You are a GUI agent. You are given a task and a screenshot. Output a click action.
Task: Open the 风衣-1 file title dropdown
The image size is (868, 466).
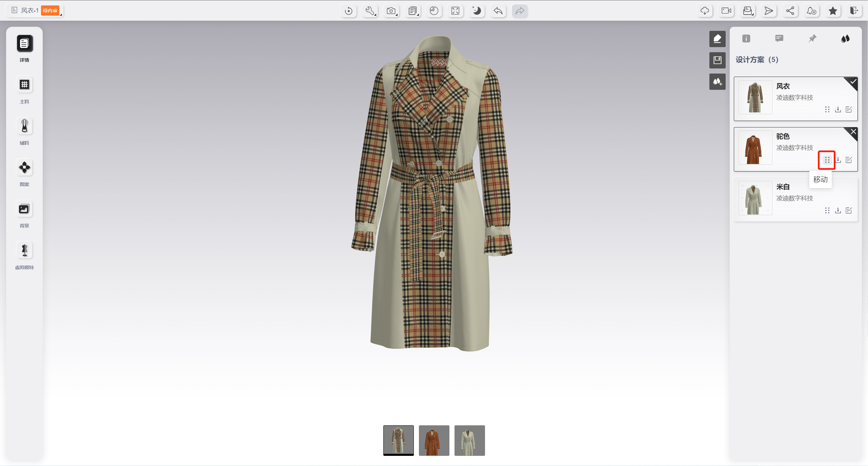[x=35, y=11]
